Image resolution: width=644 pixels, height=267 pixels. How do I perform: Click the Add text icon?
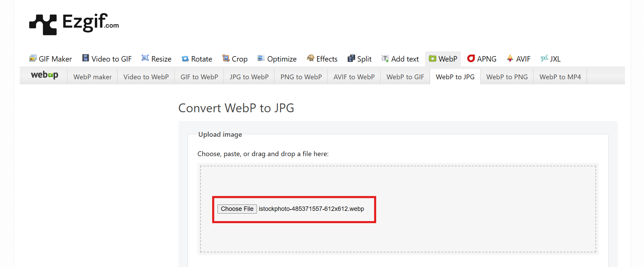385,59
